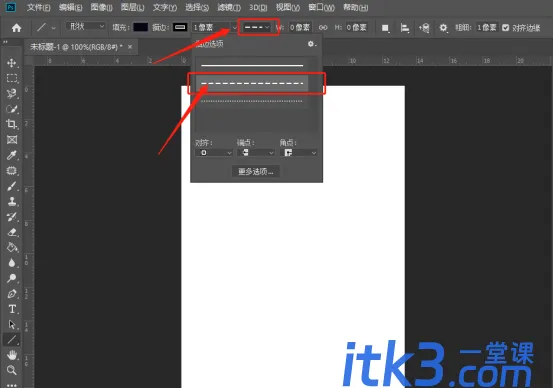Select the Move tool
The height and width of the screenshot is (388, 554).
coord(12,63)
